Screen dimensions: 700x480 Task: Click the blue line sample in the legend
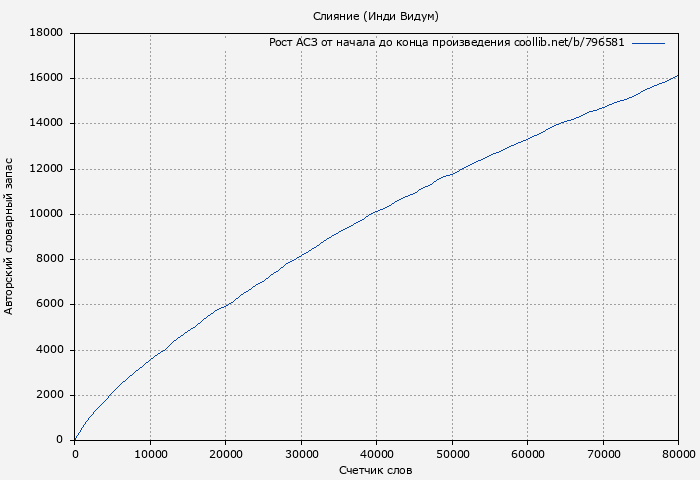click(648, 43)
